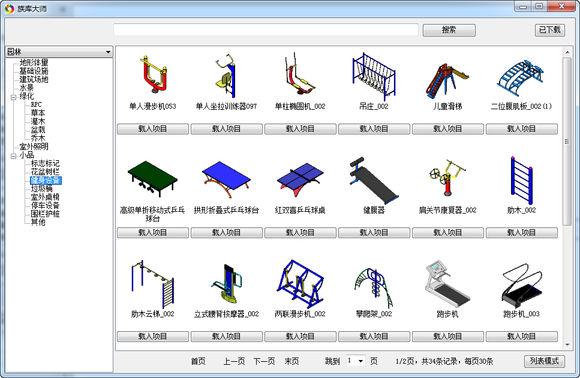Image resolution: width=580 pixels, height=378 pixels.
Task: Go to 下一页 next page
Action: (264, 361)
